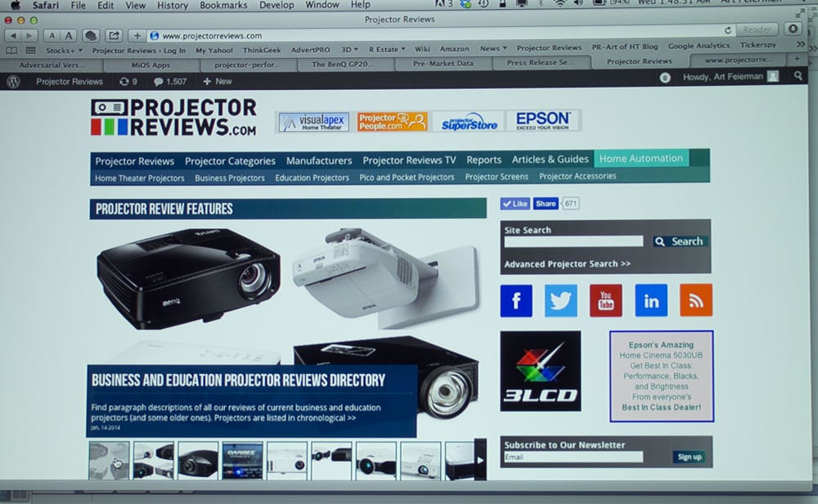Switch to the Press Release Se... tab
This screenshot has width=818, height=504.
click(541, 63)
